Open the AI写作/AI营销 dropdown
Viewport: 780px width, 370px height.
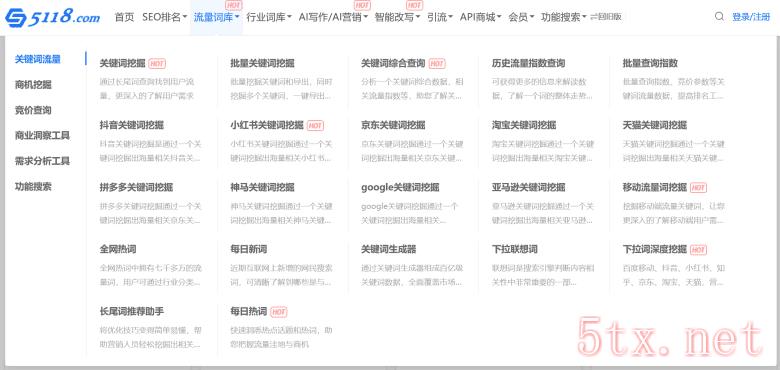tap(333, 17)
